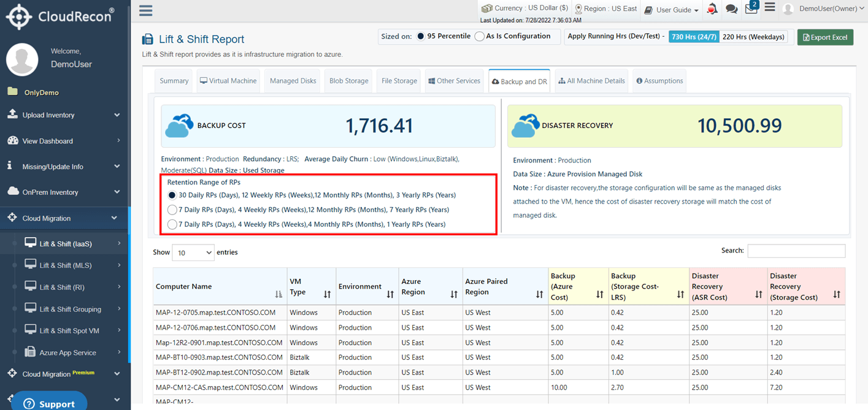Go to the All Machine Details tab
Screen dimensions: 868x410
tap(592, 81)
